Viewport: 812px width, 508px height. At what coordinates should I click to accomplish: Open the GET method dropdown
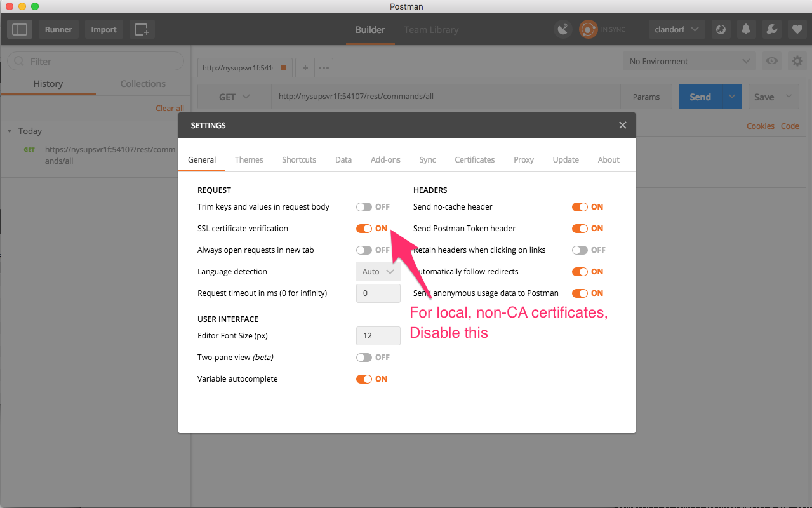234,97
